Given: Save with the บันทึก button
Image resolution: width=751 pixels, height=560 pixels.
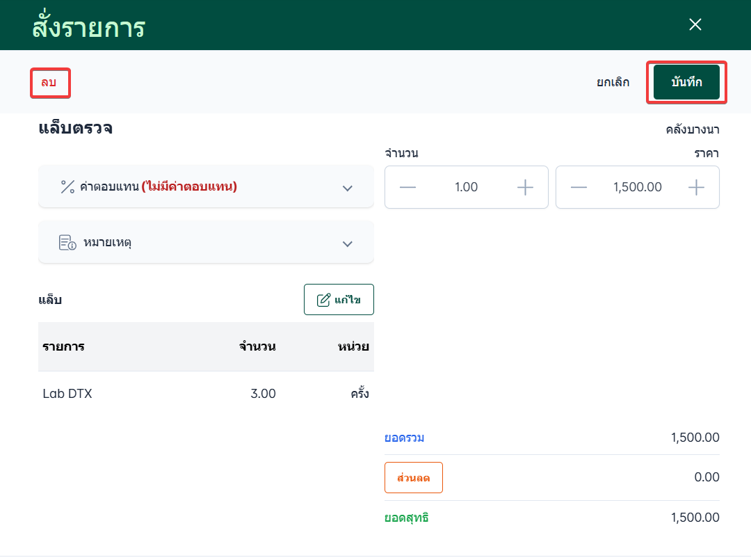Looking at the screenshot, I should pyautogui.click(x=686, y=82).
